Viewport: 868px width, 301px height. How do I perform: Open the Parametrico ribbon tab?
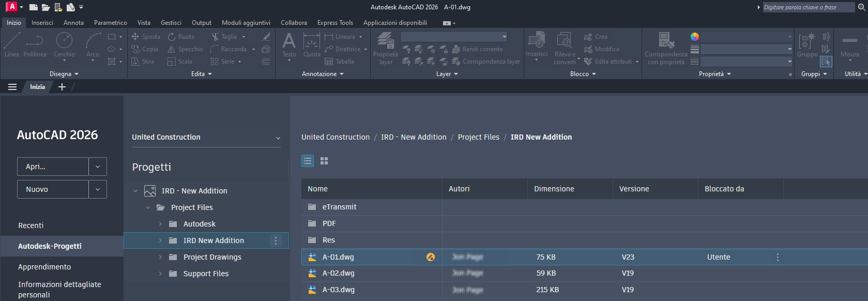(111, 23)
